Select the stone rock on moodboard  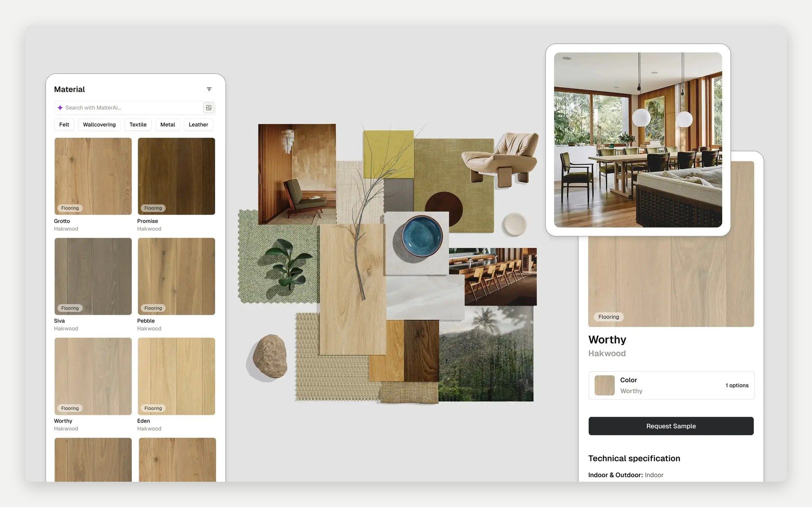(x=270, y=356)
